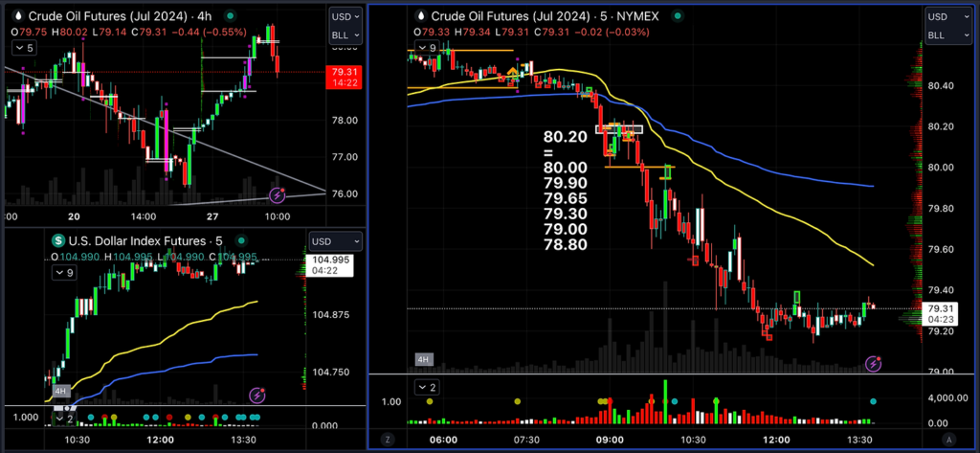Open the lightning alert icon on the NYMEX 5-minute chart

pos(873,364)
